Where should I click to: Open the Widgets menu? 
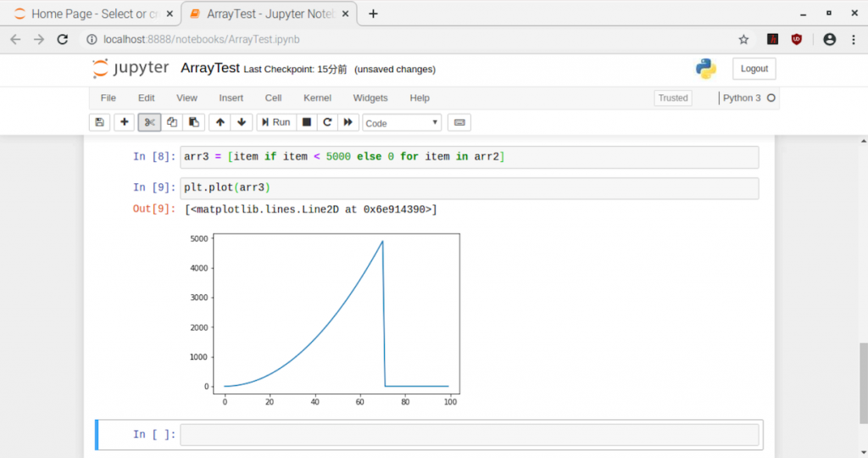pyautogui.click(x=370, y=98)
